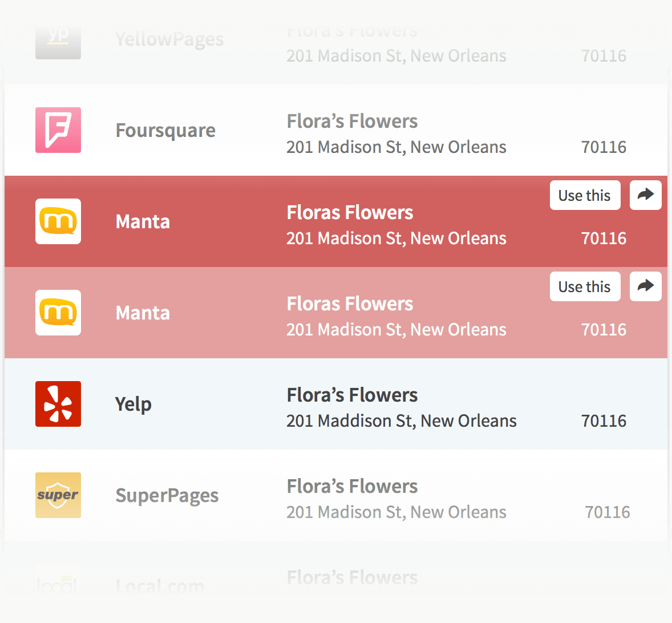This screenshot has height=623, width=672.
Task: Click the Foursquare logo icon
Action: (58, 130)
